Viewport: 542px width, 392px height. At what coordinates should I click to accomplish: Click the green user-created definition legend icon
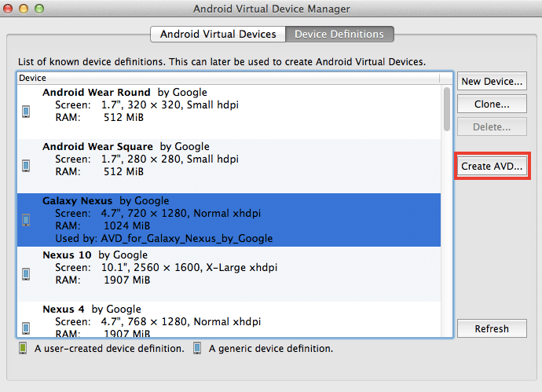coord(23,348)
